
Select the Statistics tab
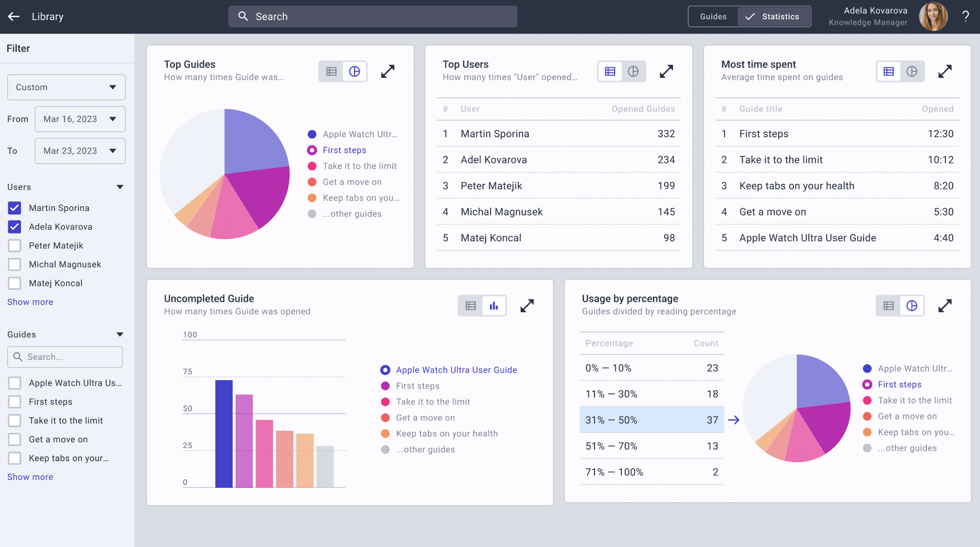point(774,16)
